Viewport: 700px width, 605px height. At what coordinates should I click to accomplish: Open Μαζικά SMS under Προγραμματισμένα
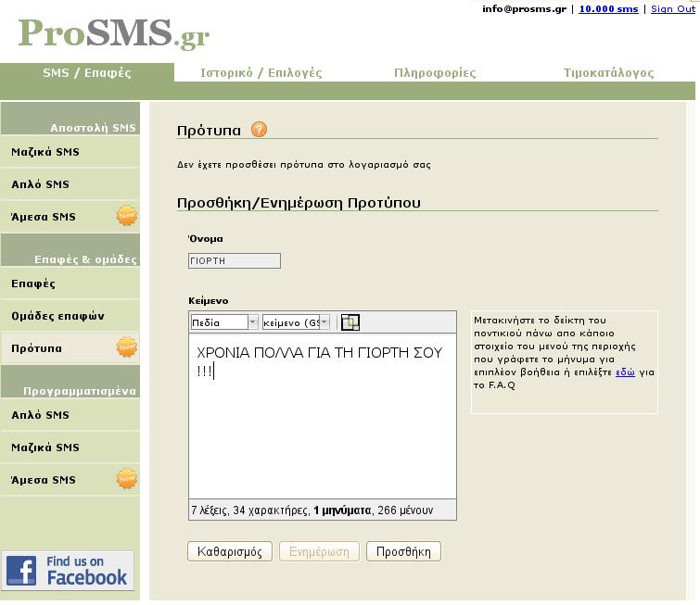(70, 447)
